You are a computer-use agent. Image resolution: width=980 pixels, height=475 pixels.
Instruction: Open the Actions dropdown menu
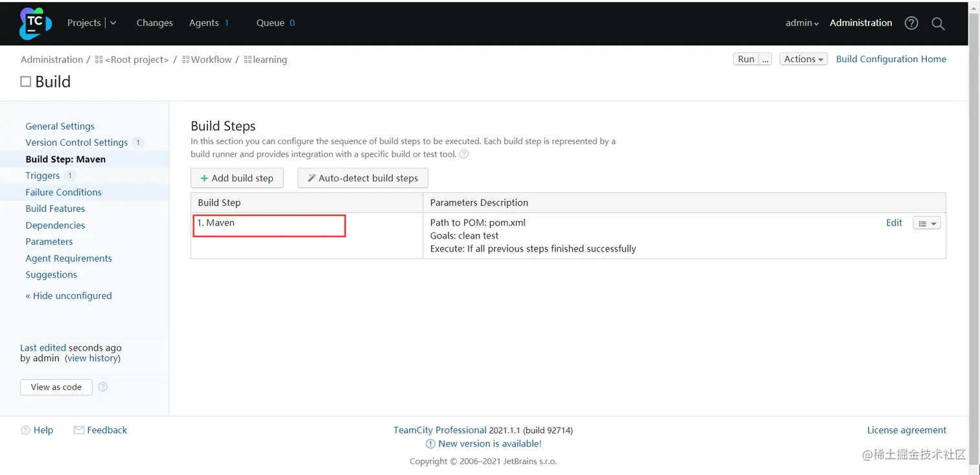pyautogui.click(x=803, y=59)
